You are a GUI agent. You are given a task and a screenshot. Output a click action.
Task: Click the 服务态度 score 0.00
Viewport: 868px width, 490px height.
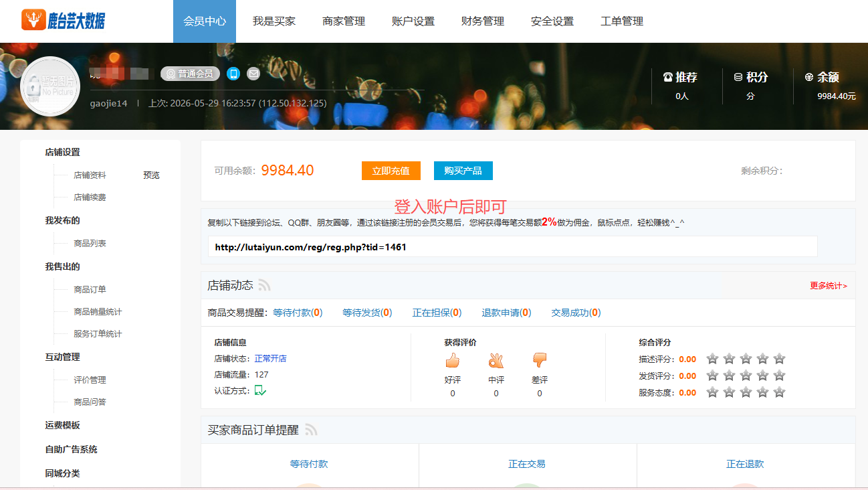(687, 393)
